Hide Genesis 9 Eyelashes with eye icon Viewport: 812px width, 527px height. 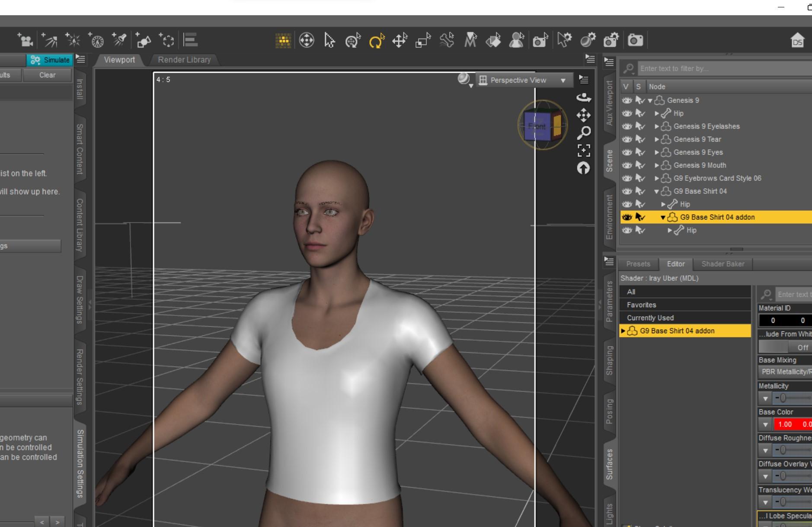(x=627, y=126)
